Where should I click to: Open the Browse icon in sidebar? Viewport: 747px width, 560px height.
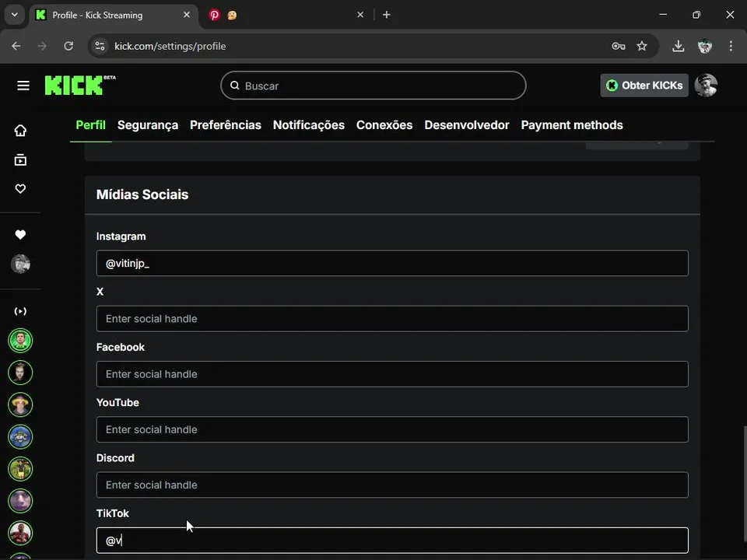click(20, 160)
